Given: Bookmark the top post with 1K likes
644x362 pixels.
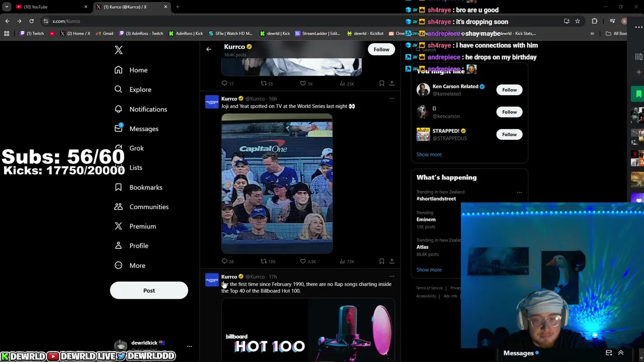Looking at the screenshot, I should [381, 83].
